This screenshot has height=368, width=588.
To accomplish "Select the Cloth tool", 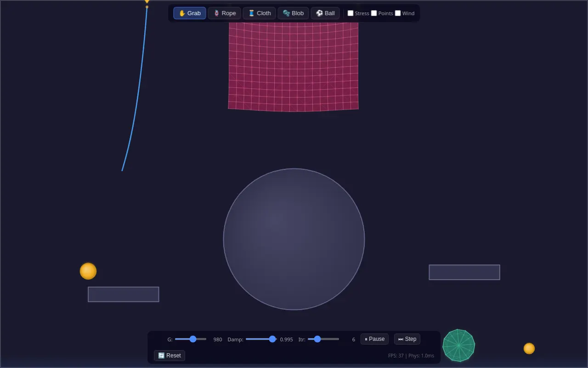I will point(260,13).
